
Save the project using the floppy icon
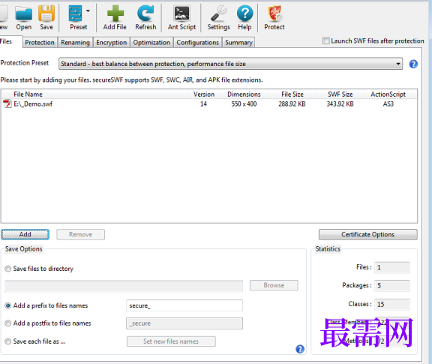46,18
